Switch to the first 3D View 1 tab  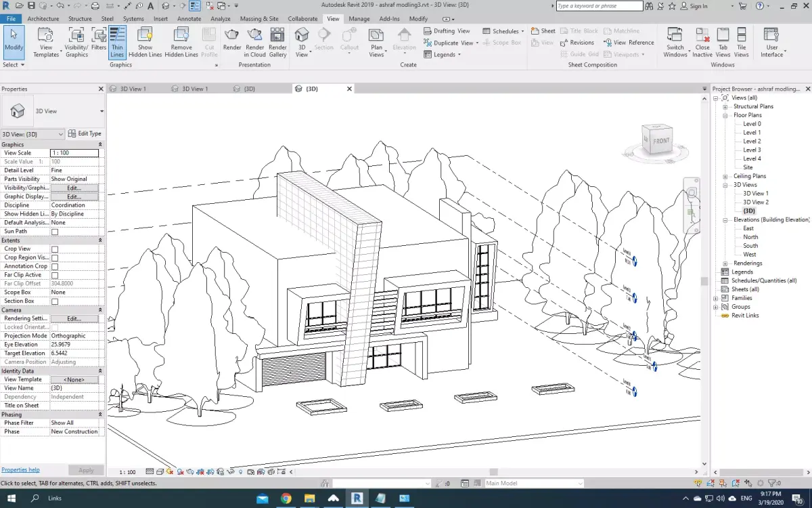click(x=133, y=89)
